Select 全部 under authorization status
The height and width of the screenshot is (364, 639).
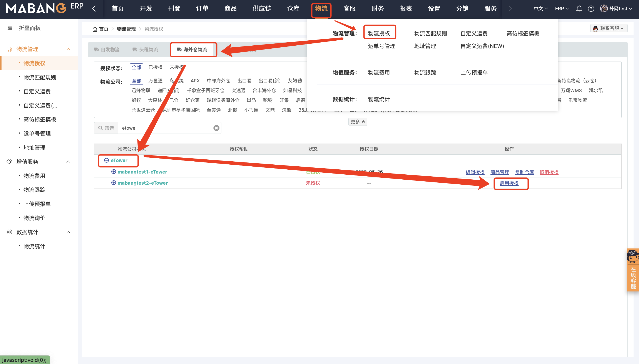136,67
